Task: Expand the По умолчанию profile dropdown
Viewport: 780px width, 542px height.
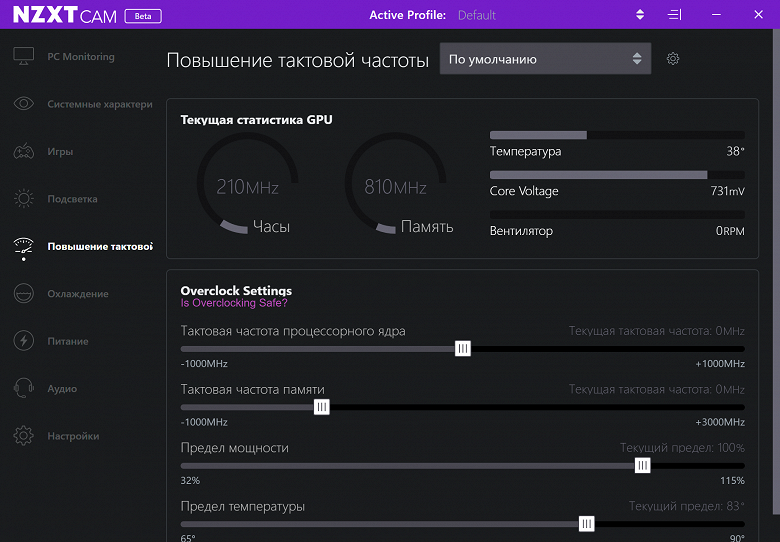Action: pos(545,59)
